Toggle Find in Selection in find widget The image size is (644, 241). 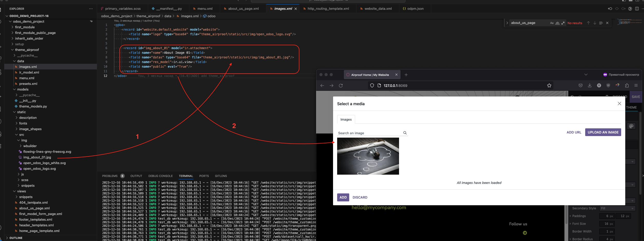pos(601,23)
